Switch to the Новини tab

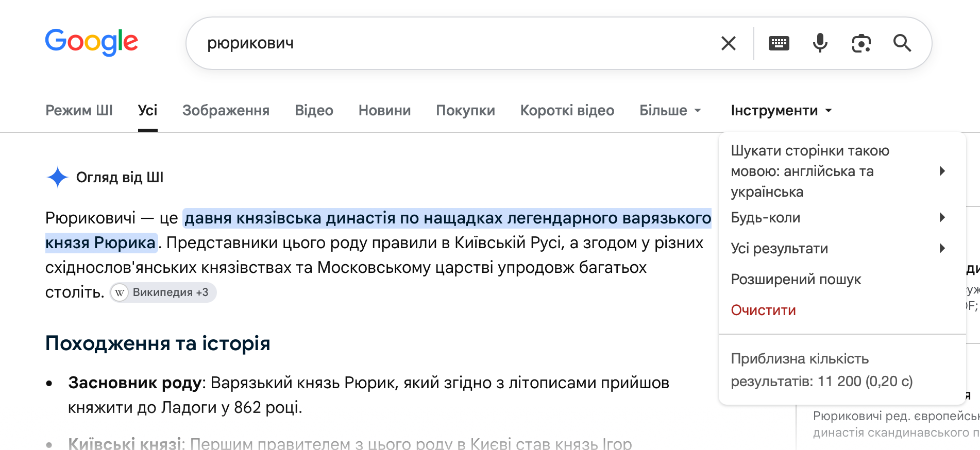click(385, 111)
